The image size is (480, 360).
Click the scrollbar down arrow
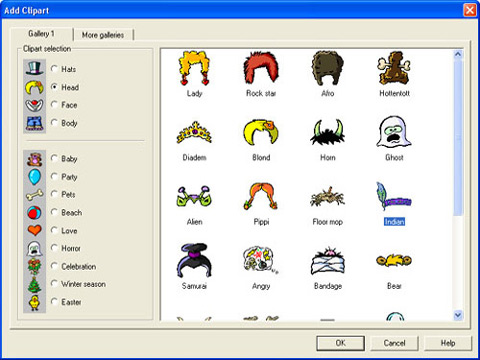(x=458, y=315)
